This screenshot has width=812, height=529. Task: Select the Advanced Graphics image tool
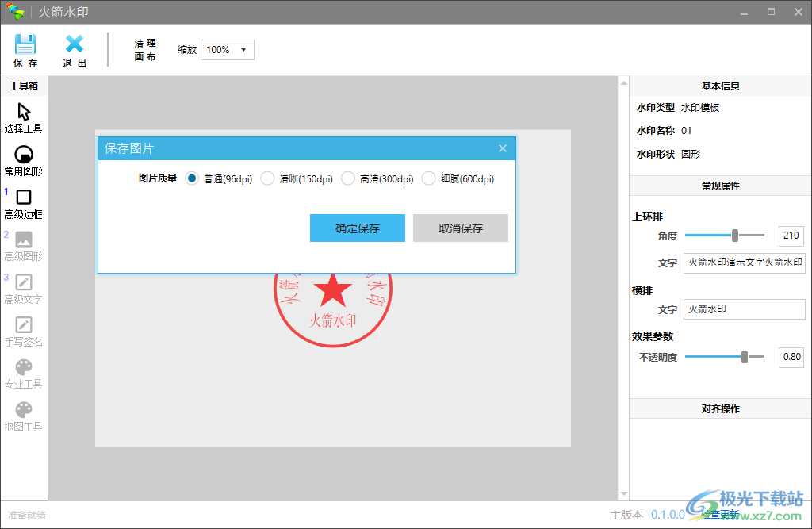point(24,240)
